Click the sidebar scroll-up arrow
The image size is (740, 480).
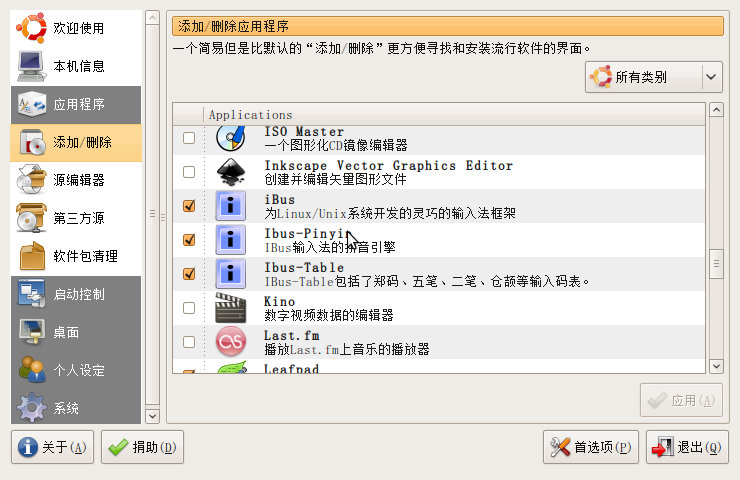[x=152, y=18]
